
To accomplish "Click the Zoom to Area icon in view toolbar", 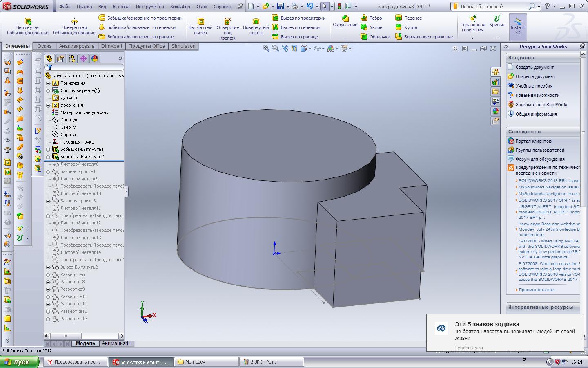I will 275,48.
